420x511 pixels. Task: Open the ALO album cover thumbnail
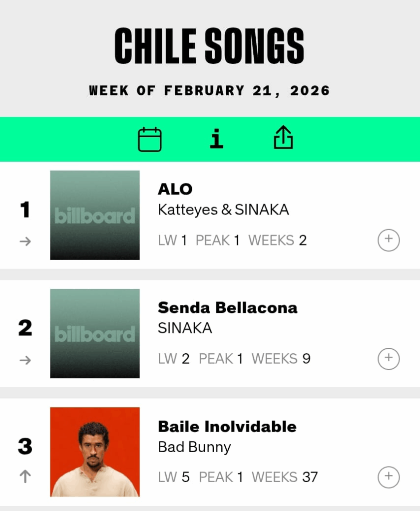point(95,215)
